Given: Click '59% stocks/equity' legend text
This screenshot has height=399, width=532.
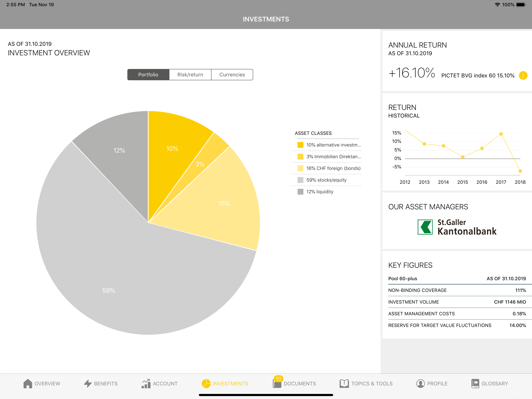Looking at the screenshot, I should (x=326, y=180).
